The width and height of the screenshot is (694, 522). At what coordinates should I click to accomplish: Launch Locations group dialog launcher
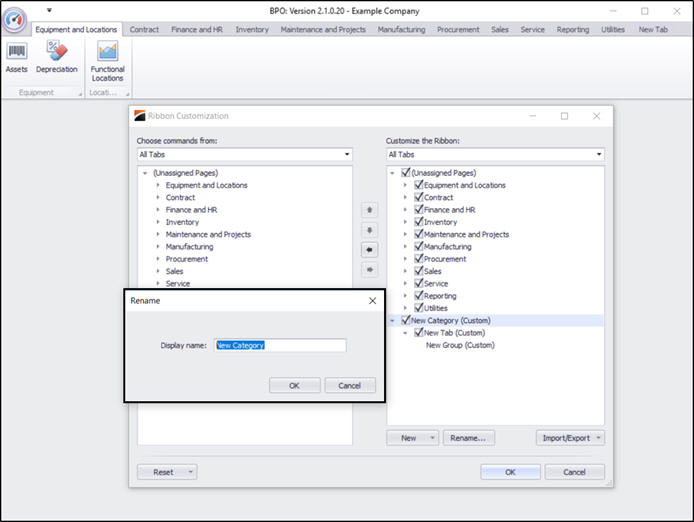[x=127, y=93]
